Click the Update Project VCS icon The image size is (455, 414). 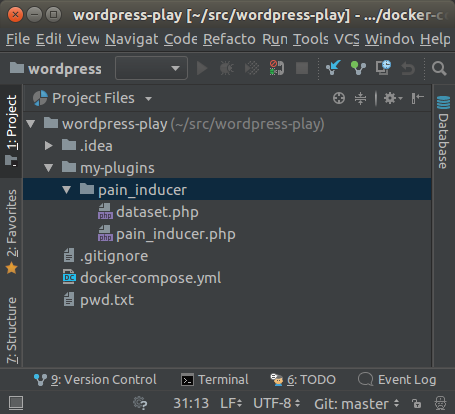[x=333, y=68]
